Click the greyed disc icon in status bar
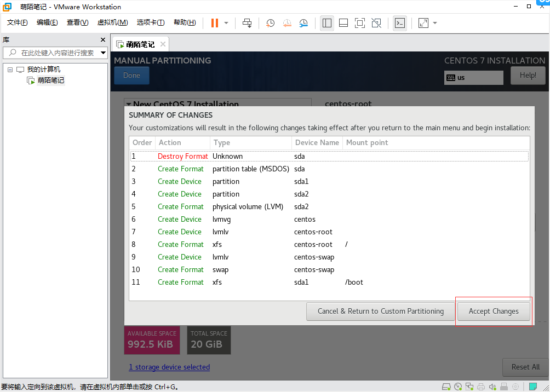The width and height of the screenshot is (550, 392). click(515, 387)
